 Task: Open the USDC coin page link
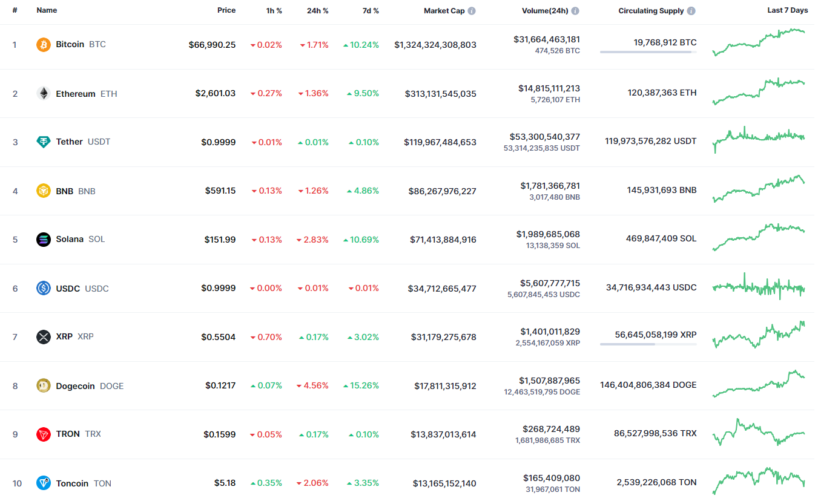(x=68, y=289)
